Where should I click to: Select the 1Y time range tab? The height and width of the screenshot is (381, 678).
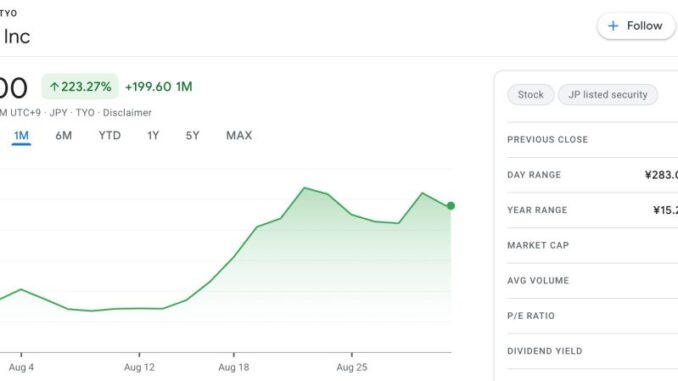pyautogui.click(x=153, y=136)
